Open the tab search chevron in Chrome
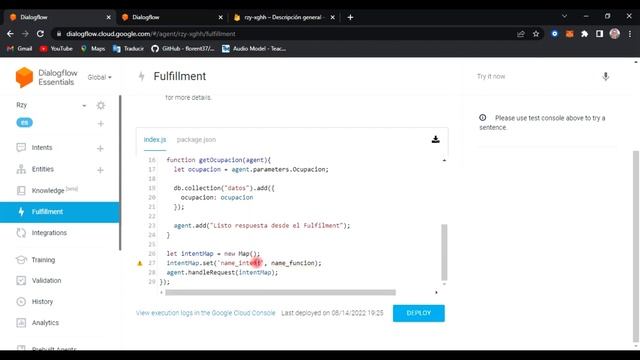 pyautogui.click(x=564, y=16)
